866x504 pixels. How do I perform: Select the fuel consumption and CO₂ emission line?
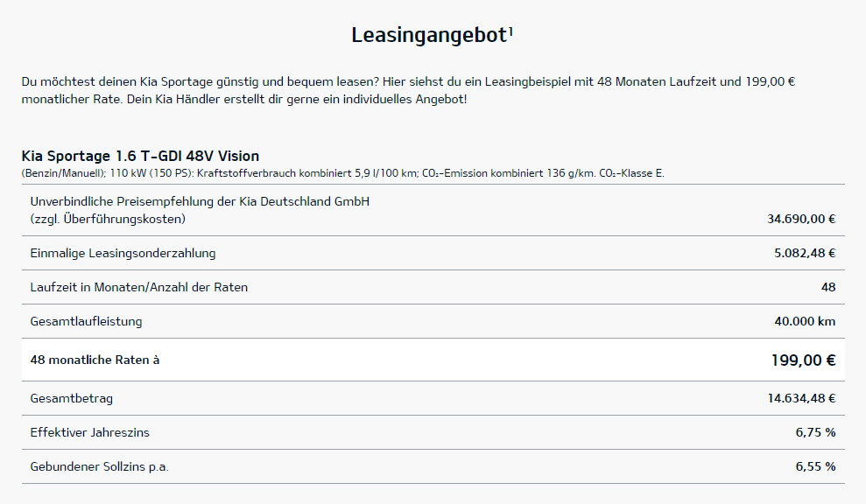343,173
